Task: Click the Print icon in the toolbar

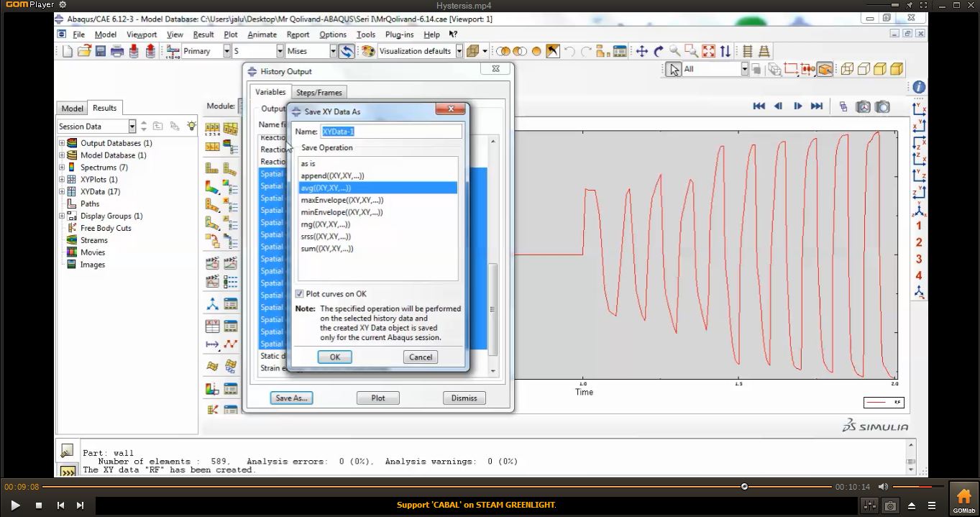Action: click(x=117, y=51)
